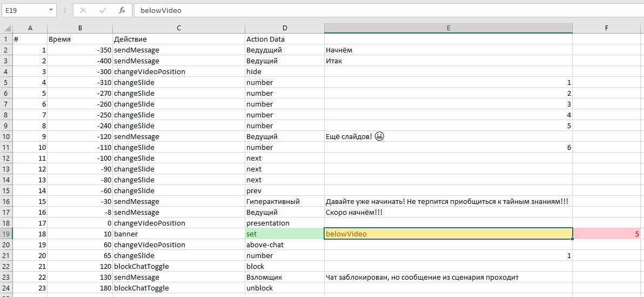Image resolution: width=644 pixels, height=297 pixels.
Task: Click the blockChatToggle cell in row 22
Action: [178, 266]
